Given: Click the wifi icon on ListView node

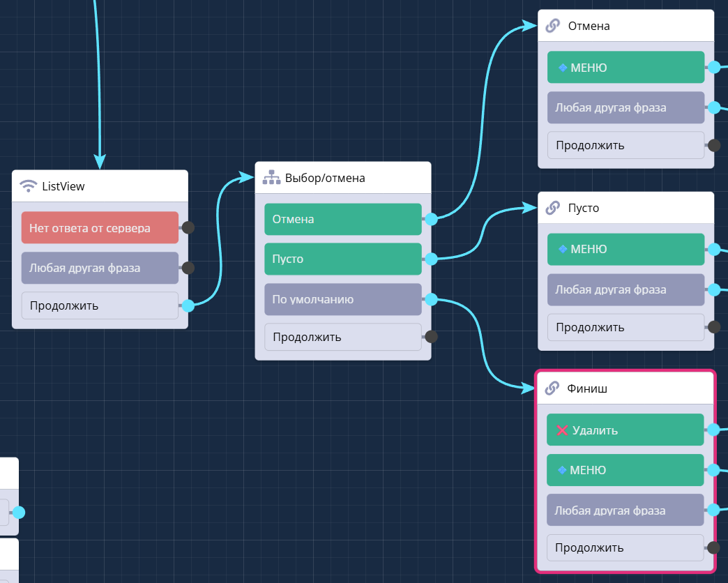Looking at the screenshot, I should [29, 186].
